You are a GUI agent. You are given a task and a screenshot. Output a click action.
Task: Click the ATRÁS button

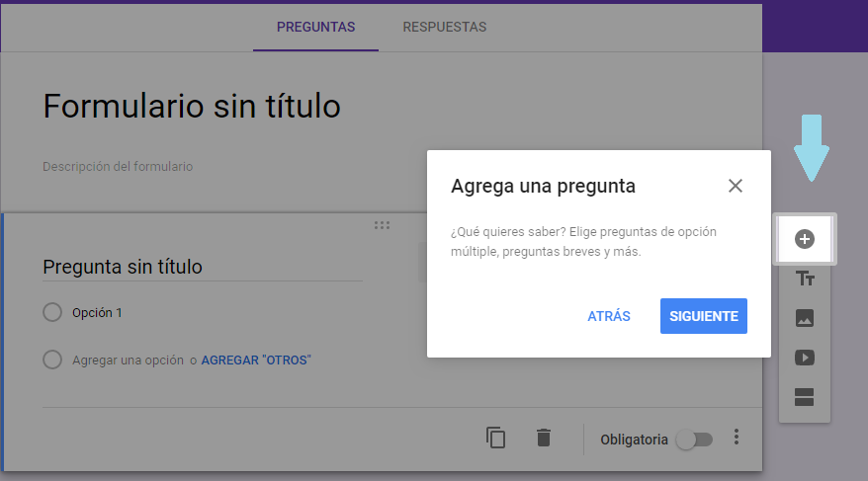click(x=609, y=316)
